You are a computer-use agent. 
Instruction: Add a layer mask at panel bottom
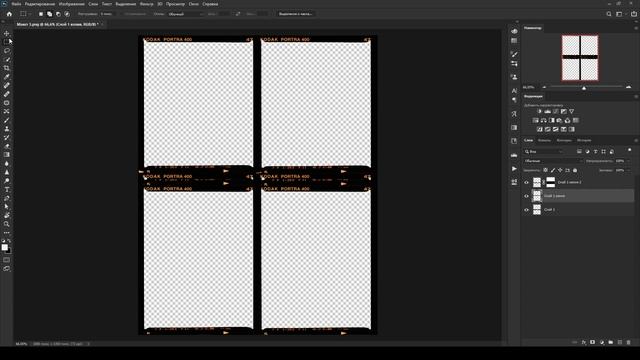tap(593, 342)
